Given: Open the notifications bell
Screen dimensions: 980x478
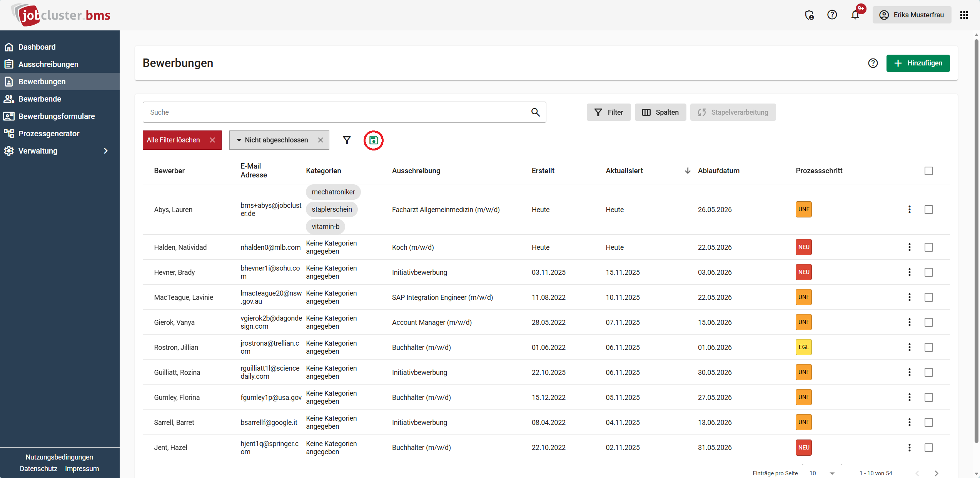Looking at the screenshot, I should (855, 15).
